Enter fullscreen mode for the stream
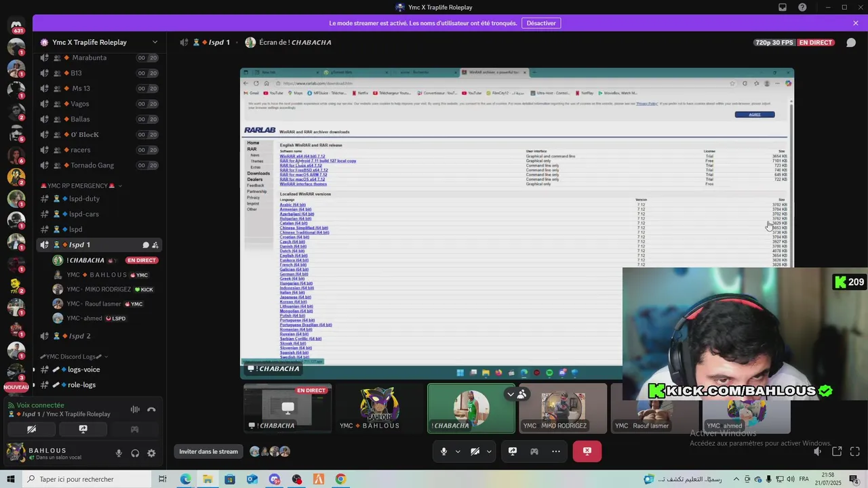The image size is (868, 488). (854, 451)
